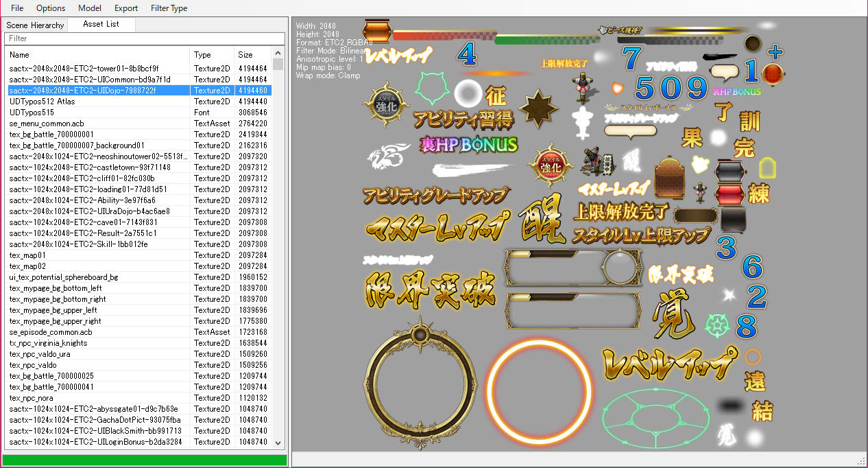The height and width of the screenshot is (468, 868).
Task: Select sactx-1024x1024-ETC2-UILoginBonus-b2da3284 asset
Action: click(139, 442)
